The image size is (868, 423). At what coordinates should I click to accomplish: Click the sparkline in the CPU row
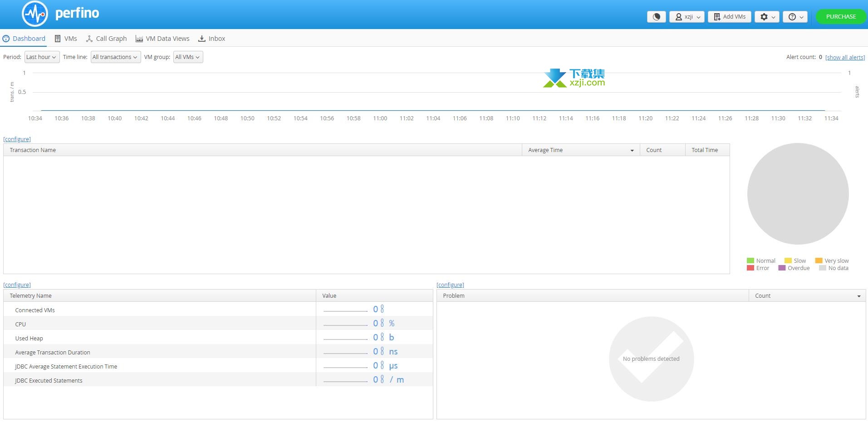(345, 325)
